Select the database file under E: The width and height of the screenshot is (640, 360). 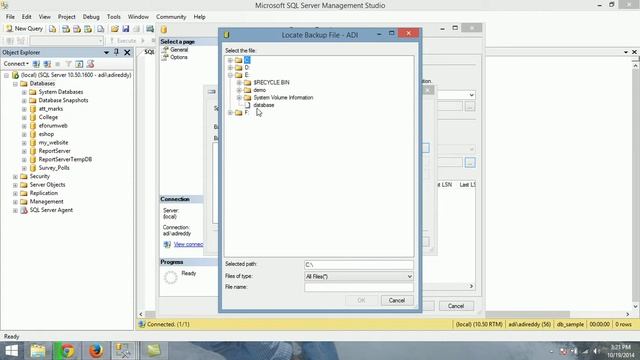click(x=264, y=105)
